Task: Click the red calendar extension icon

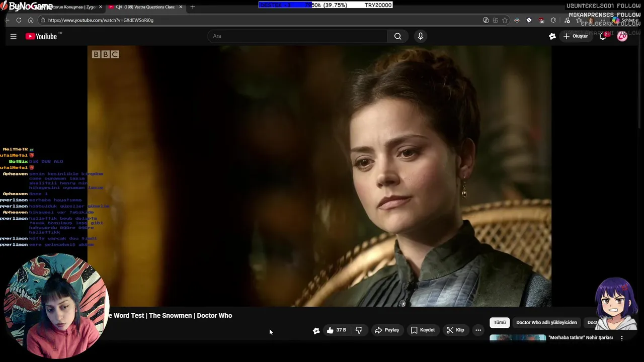Action: coord(541,20)
